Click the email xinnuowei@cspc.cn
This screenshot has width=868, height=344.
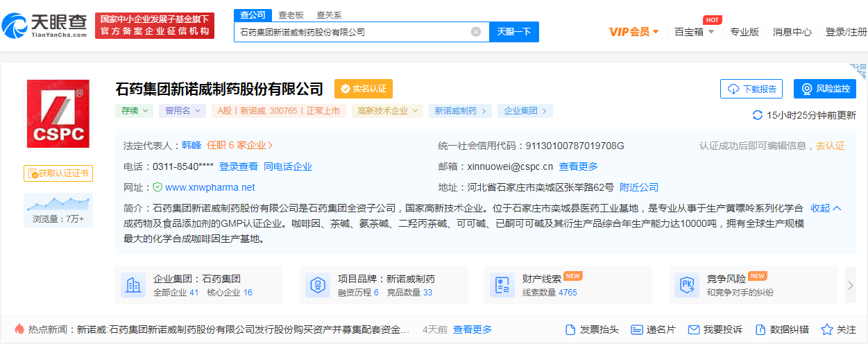click(510, 166)
